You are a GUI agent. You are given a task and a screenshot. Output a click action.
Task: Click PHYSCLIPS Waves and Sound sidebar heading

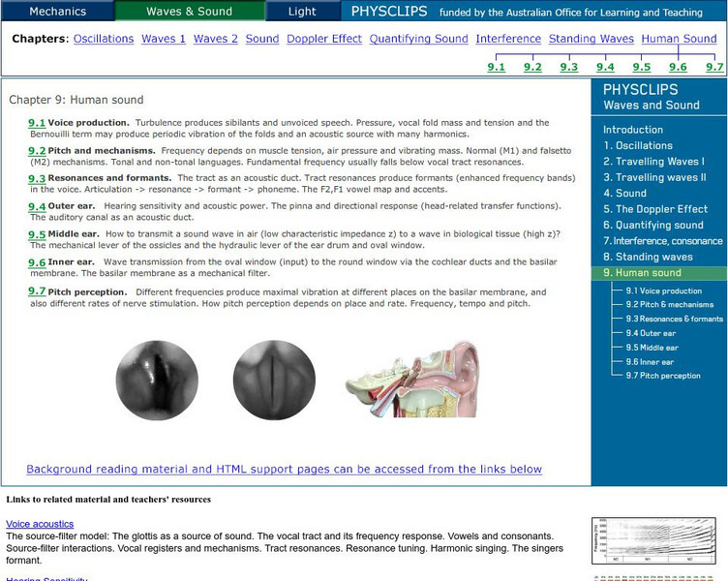pyautogui.click(x=651, y=97)
